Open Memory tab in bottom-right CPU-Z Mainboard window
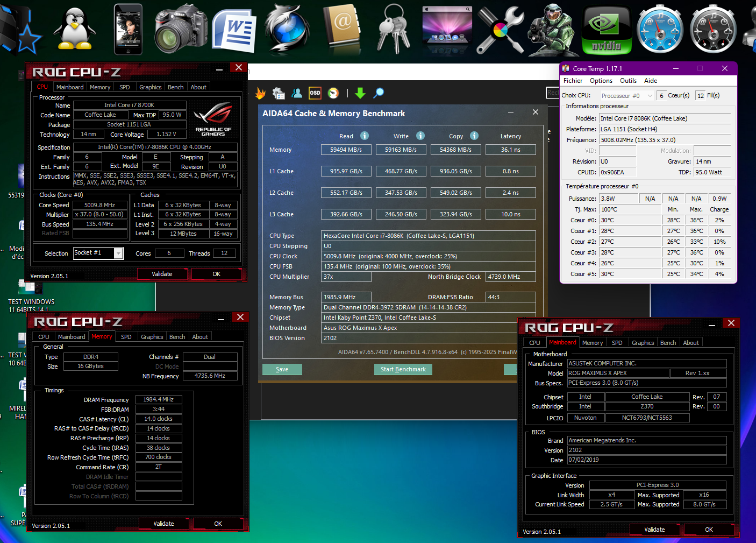The width and height of the screenshot is (756, 543). [593, 343]
